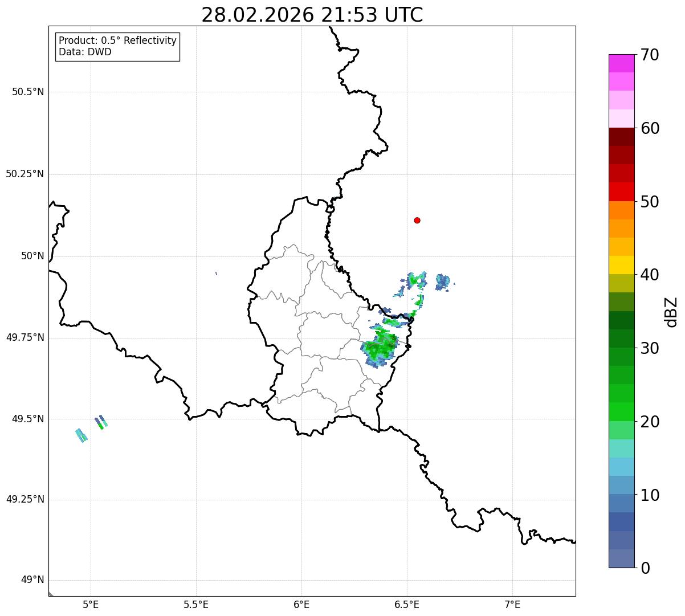This screenshot has width=685, height=616.
Task: Click the '50.25°N' latitude label
Action: pos(25,174)
